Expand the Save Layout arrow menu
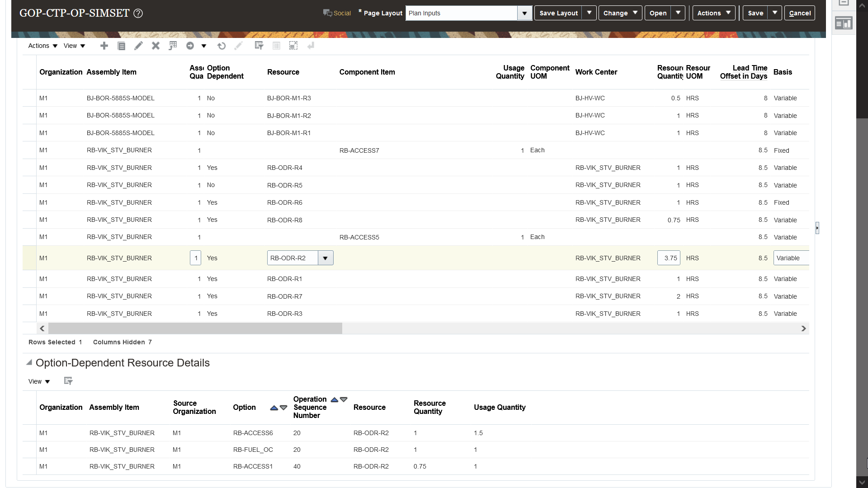868x488 pixels. click(589, 13)
